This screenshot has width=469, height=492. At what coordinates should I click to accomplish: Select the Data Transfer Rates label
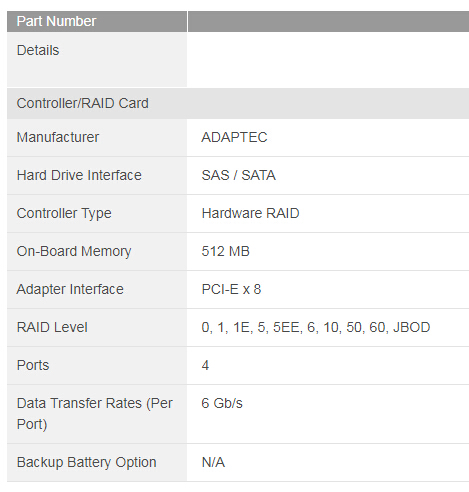point(95,414)
